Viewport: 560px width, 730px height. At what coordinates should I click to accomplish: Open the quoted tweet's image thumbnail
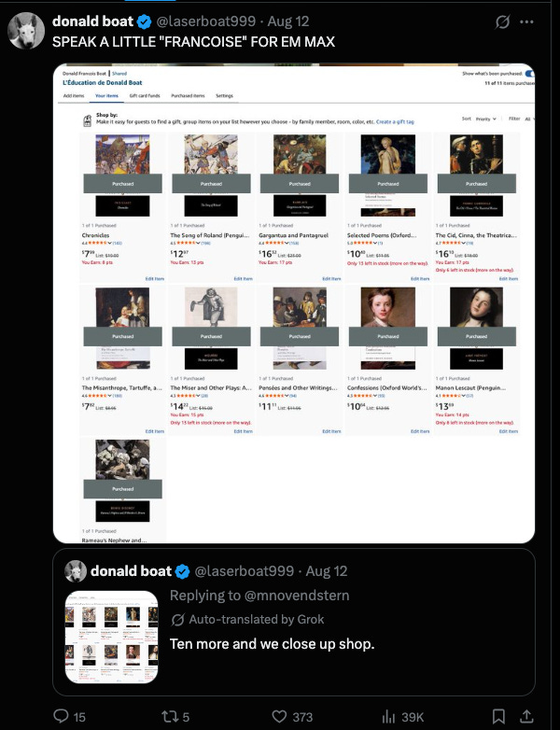(x=111, y=637)
